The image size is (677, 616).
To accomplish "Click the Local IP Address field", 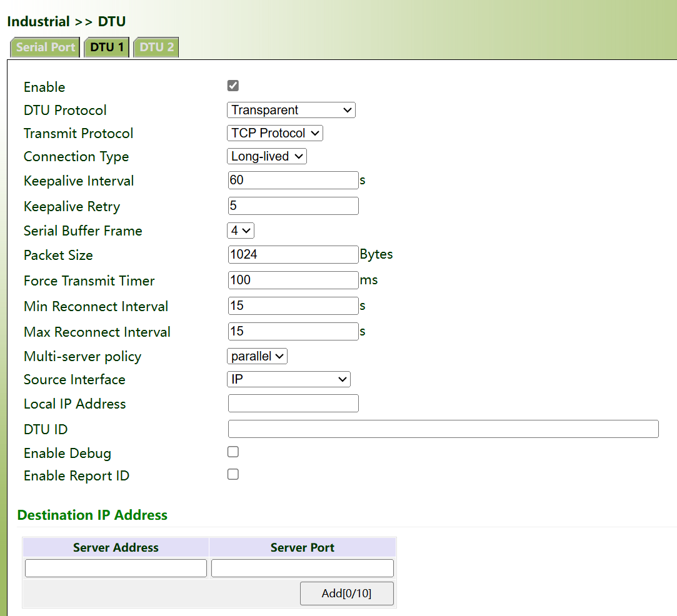I will 293,404.
